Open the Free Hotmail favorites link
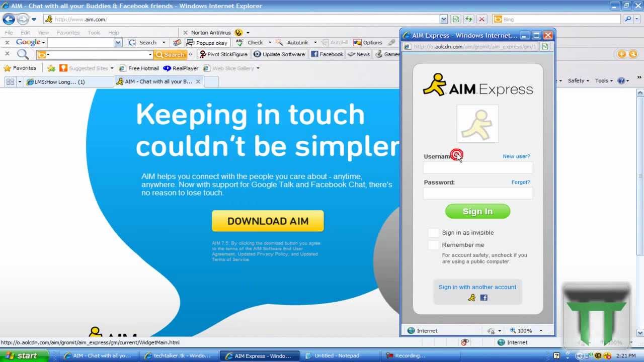This screenshot has width=644, height=362. coord(138,68)
